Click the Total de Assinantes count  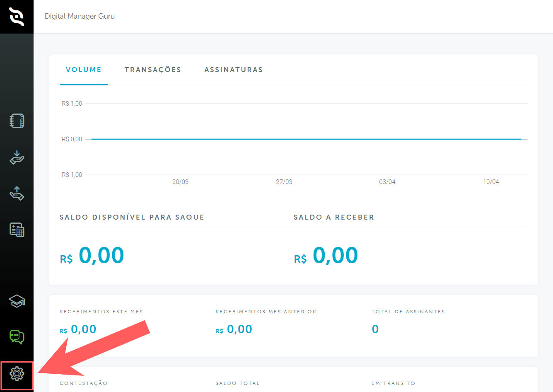pyautogui.click(x=375, y=329)
